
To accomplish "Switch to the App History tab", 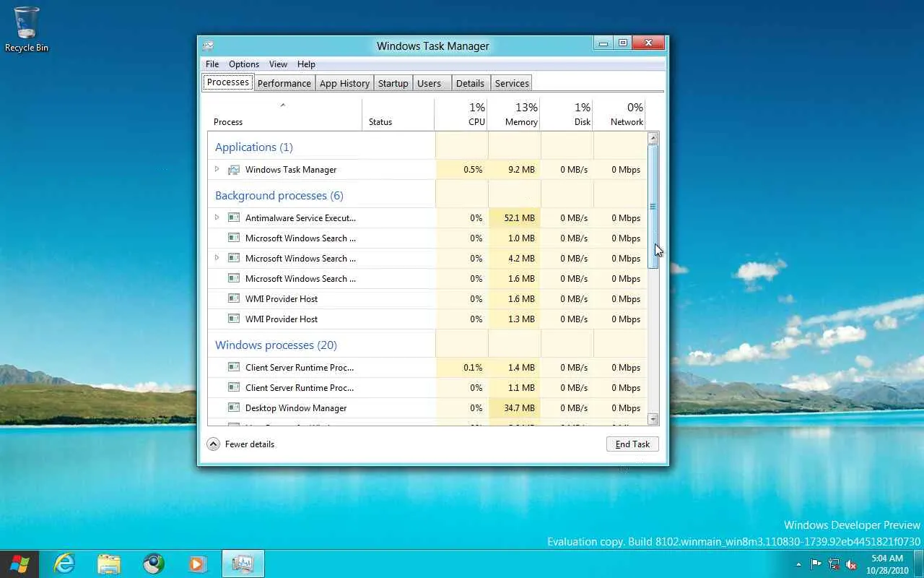I will click(344, 83).
